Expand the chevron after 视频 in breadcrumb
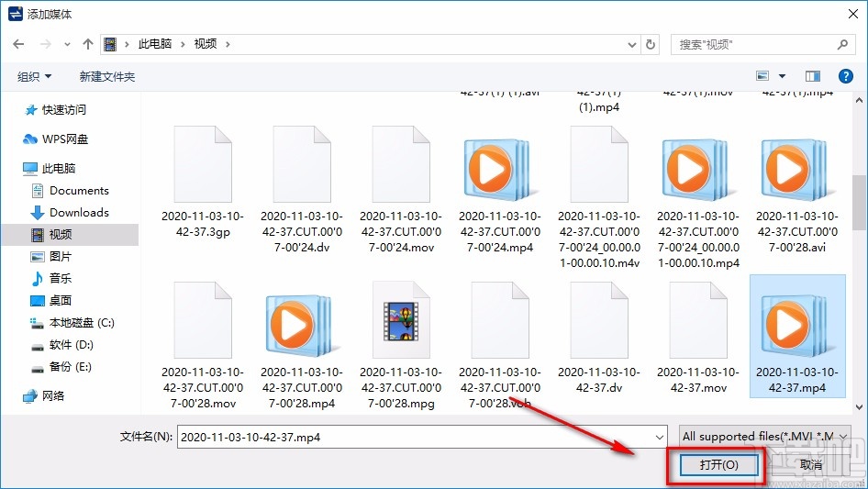This screenshot has height=489, width=868. (228, 44)
